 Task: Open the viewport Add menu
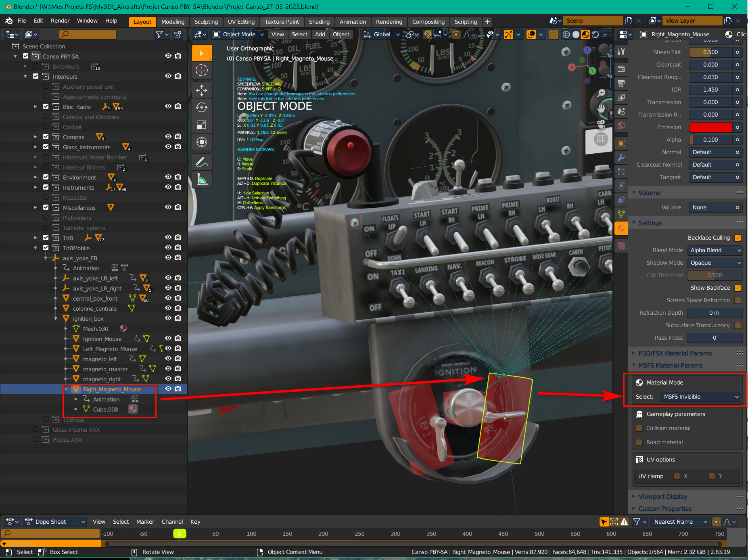(x=320, y=35)
